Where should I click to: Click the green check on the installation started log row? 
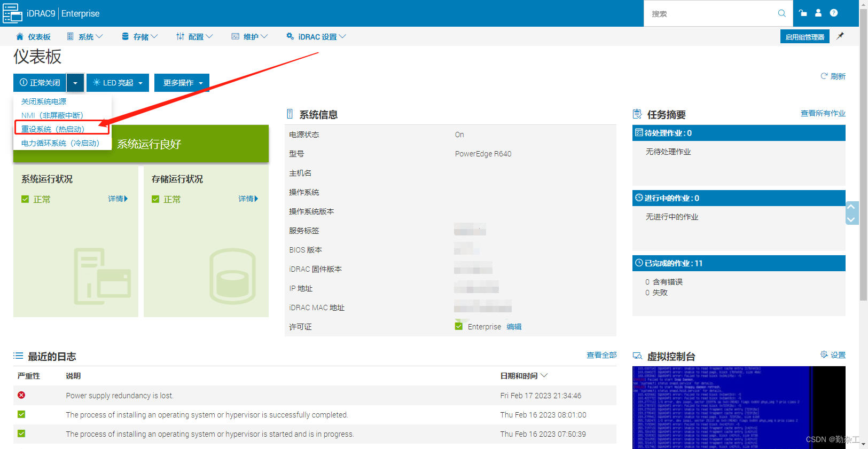[x=21, y=434]
